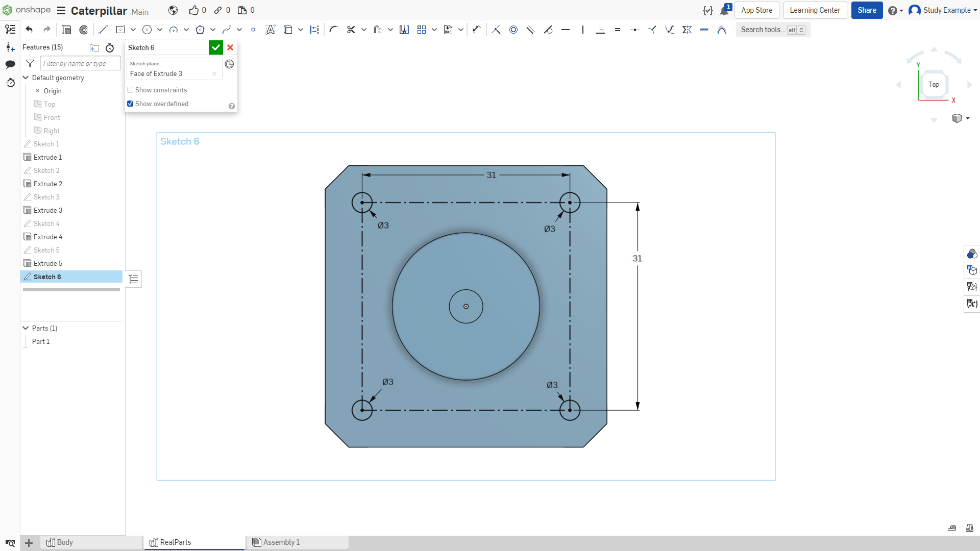
Task: Apply the Perpendicular constraint
Action: click(600, 30)
